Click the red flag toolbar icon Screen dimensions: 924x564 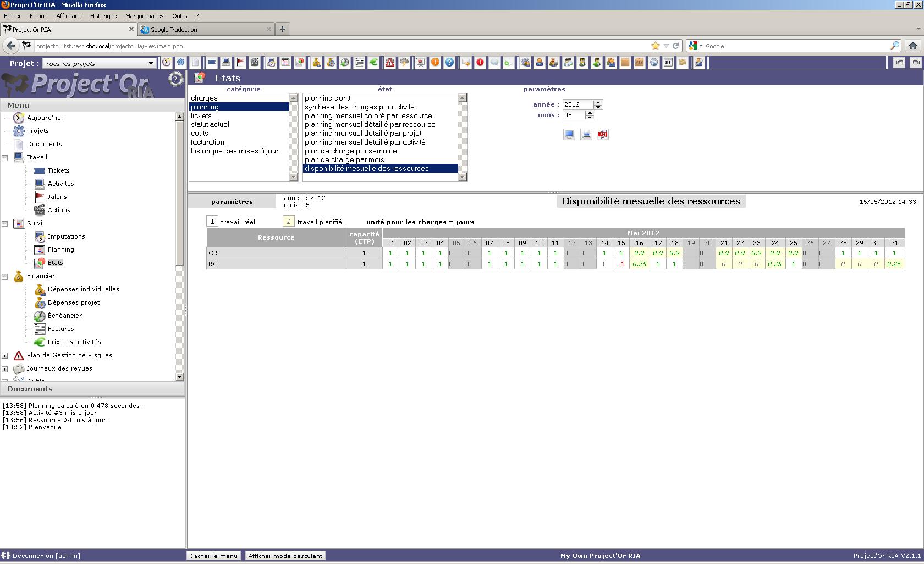(240, 63)
